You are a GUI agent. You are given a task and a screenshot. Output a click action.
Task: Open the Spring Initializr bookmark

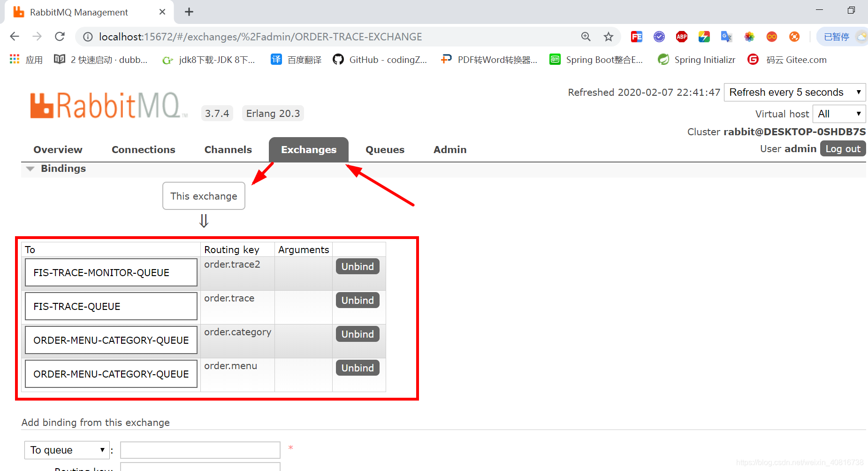(x=696, y=60)
